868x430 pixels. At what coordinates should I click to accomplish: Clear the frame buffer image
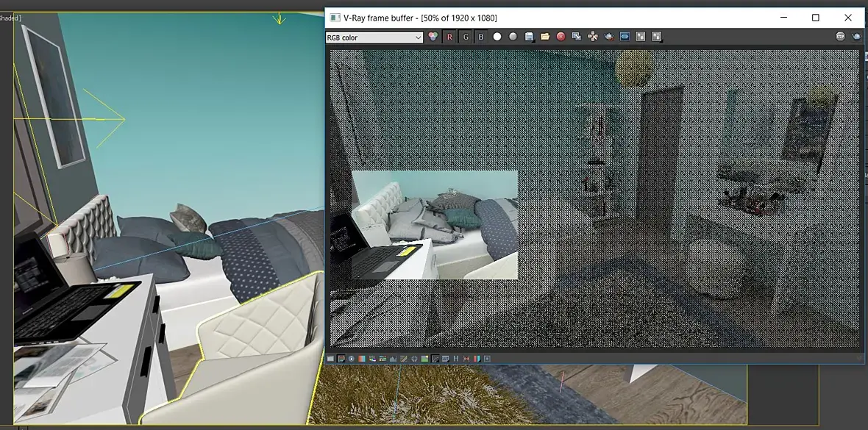tap(561, 37)
